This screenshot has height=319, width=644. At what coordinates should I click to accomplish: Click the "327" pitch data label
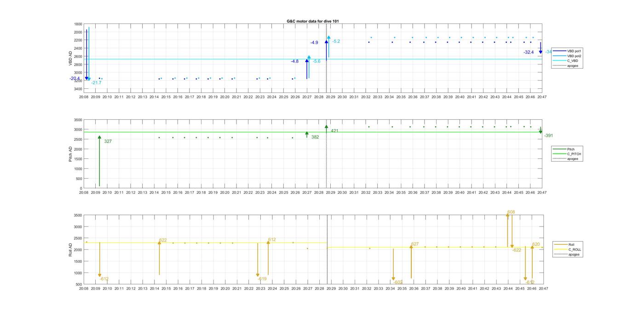[108, 141]
